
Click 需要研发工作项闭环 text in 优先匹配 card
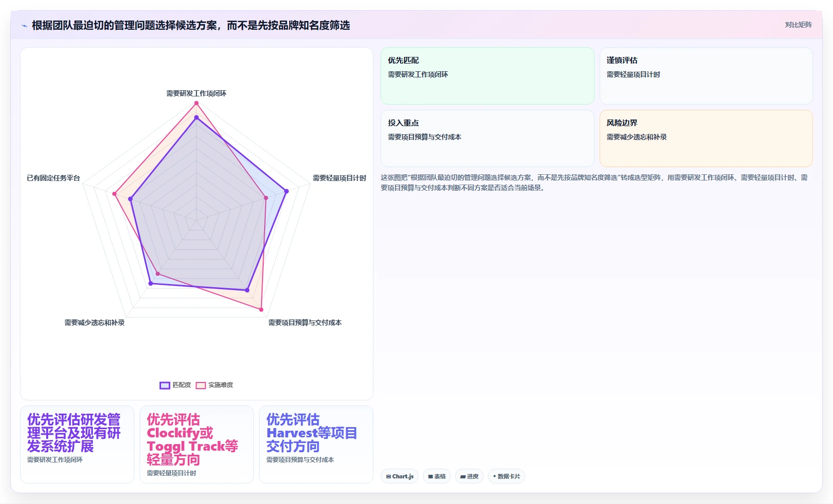pos(418,74)
